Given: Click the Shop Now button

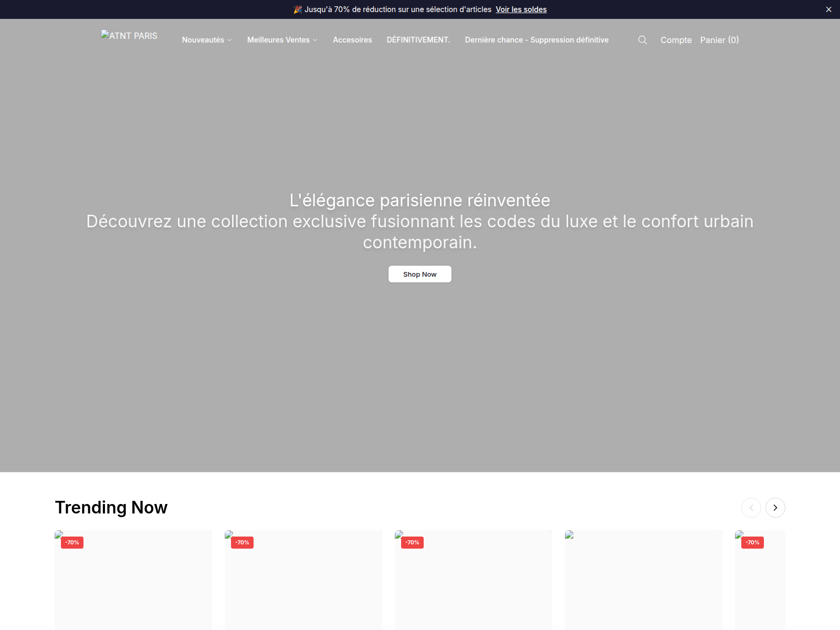Looking at the screenshot, I should point(420,274).
